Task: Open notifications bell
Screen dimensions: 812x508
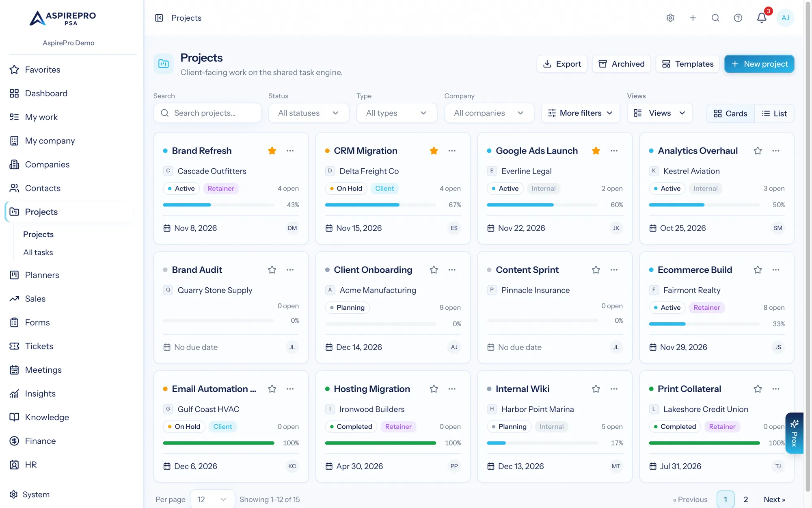Action: (762, 18)
